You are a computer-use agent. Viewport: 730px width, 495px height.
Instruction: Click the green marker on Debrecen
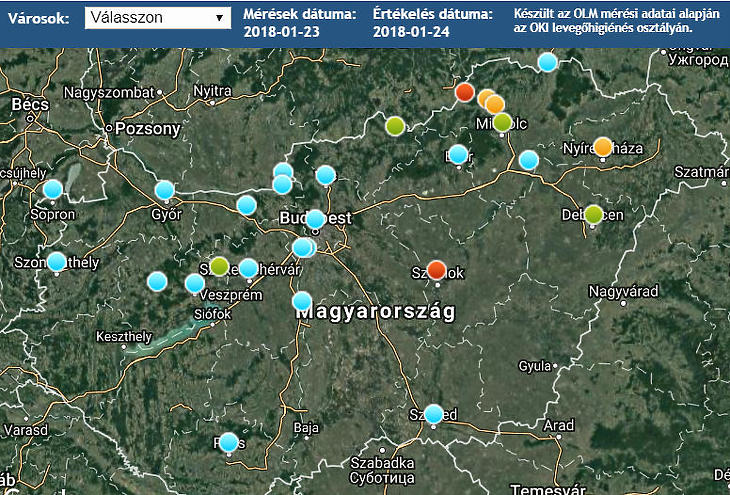594,214
